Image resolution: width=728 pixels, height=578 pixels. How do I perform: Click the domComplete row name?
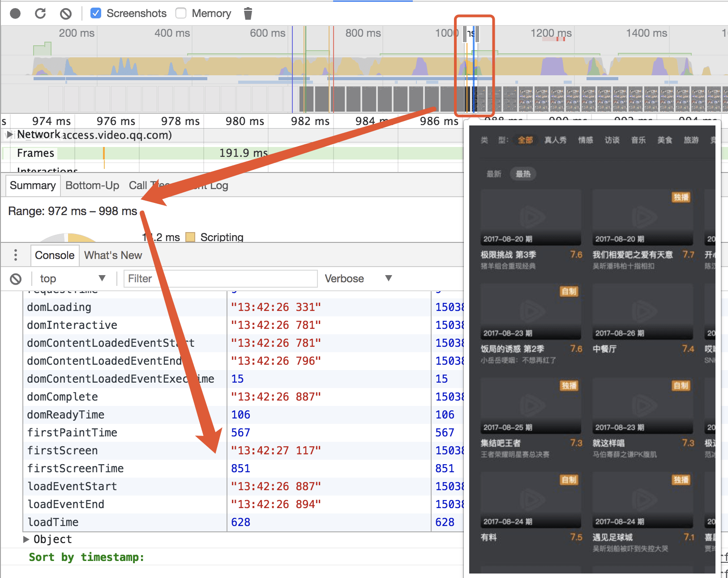(62, 397)
